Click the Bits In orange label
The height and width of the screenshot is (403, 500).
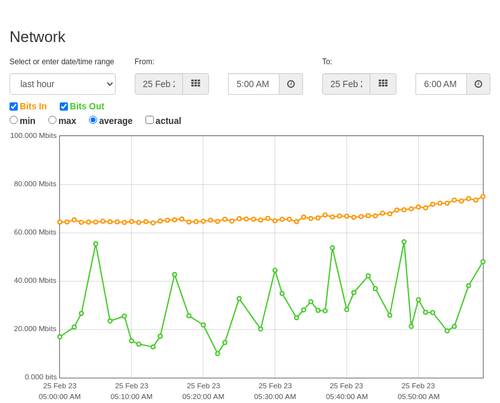[x=33, y=106]
